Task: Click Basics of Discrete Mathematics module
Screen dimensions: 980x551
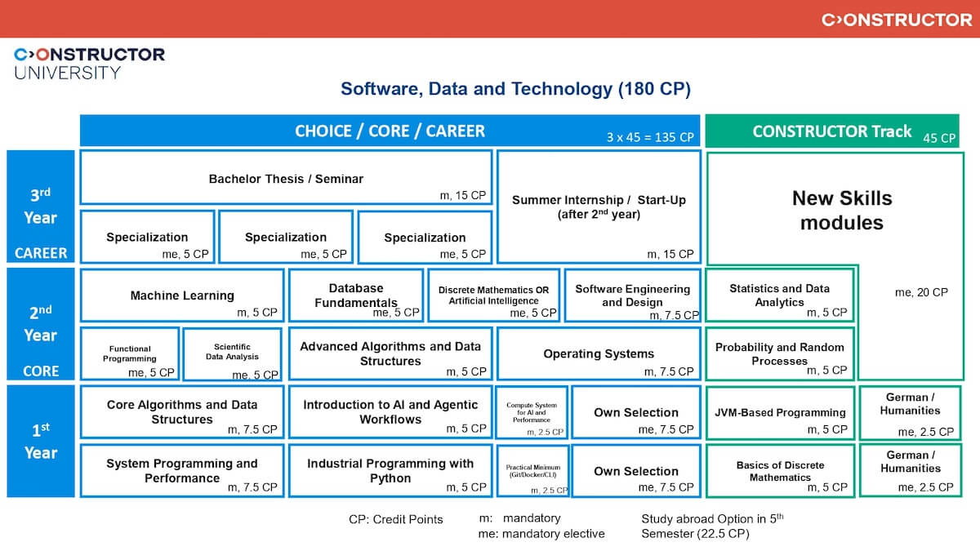Action: [780, 470]
